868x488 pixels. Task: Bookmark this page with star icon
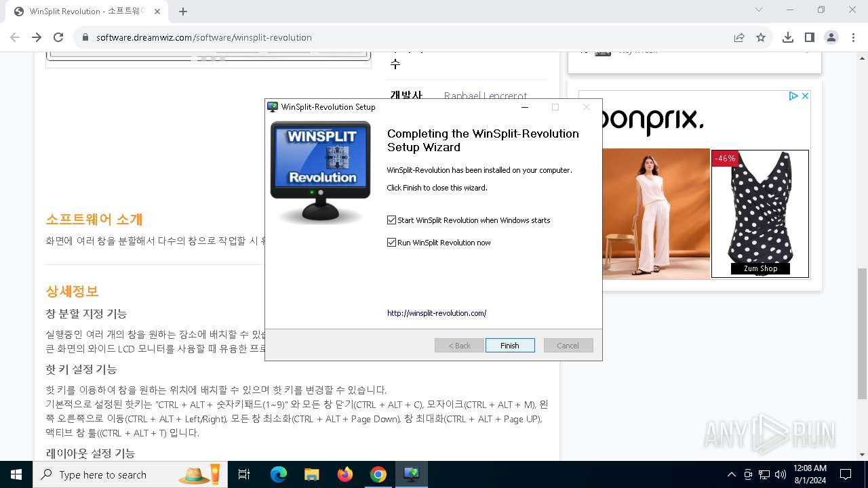(761, 37)
